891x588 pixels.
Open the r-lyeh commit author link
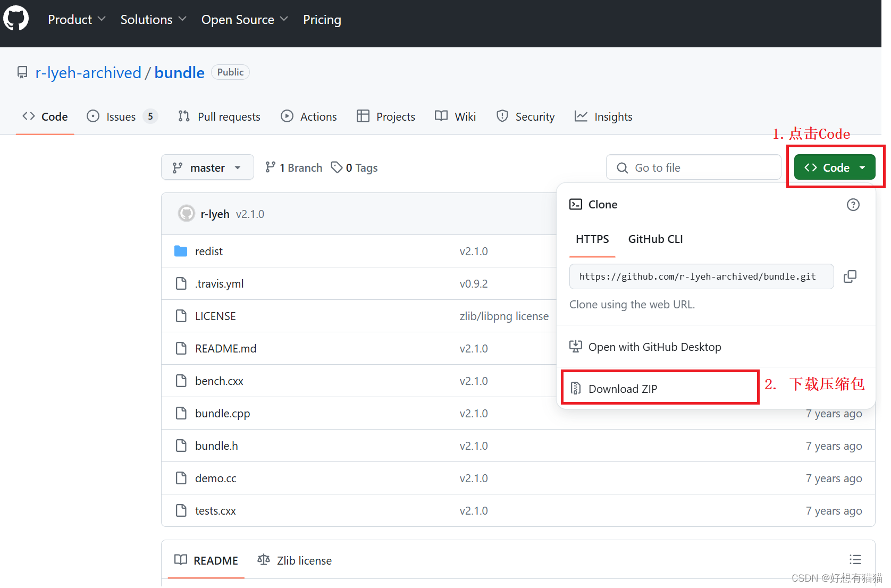(215, 214)
